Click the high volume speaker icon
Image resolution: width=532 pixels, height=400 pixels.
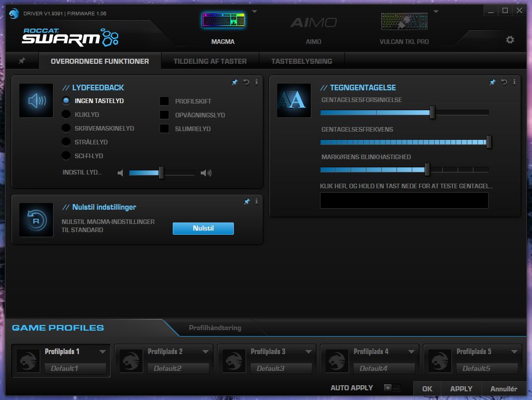coord(206,173)
